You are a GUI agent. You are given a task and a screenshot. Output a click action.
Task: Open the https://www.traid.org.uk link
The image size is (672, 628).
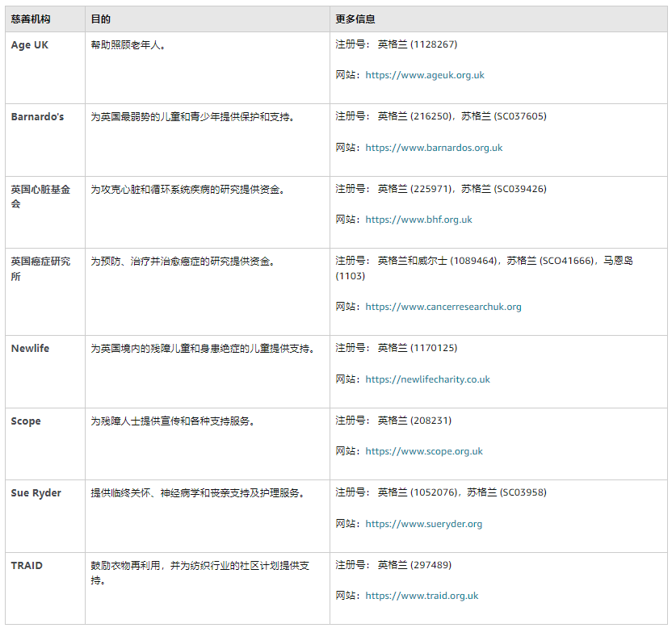click(x=422, y=596)
